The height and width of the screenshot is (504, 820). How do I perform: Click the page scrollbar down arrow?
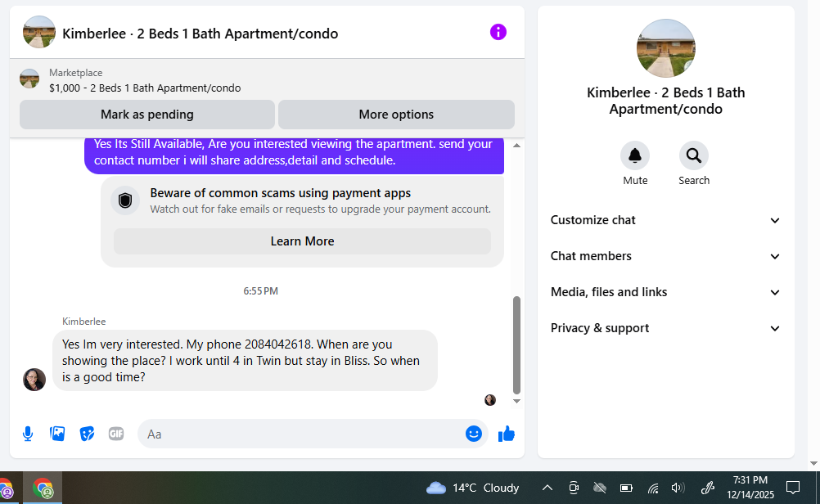pyautogui.click(x=813, y=463)
